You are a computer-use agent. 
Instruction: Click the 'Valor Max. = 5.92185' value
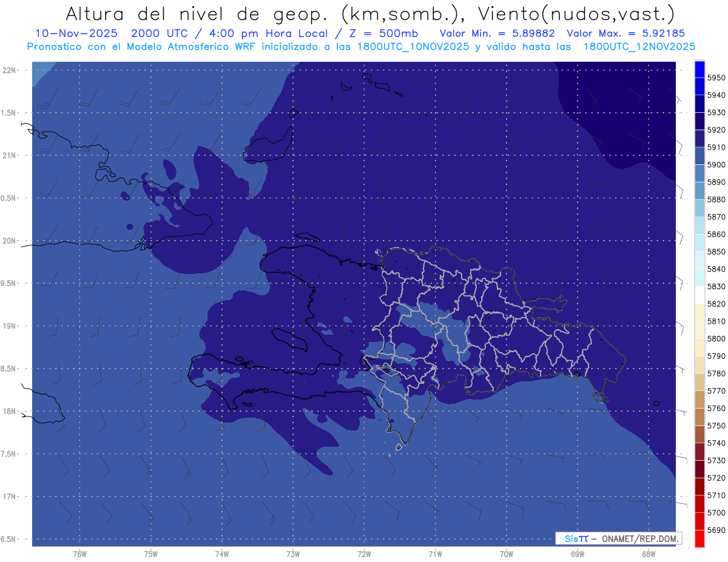click(626, 33)
